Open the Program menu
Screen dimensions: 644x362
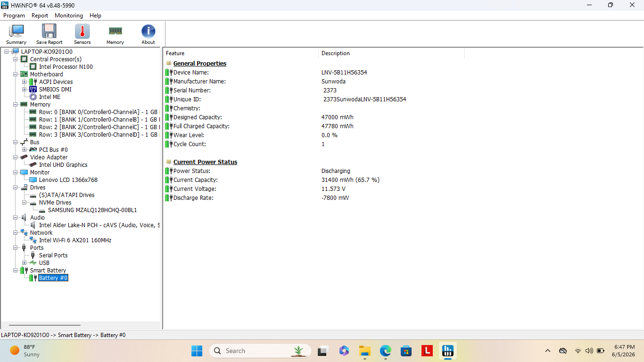(x=14, y=16)
